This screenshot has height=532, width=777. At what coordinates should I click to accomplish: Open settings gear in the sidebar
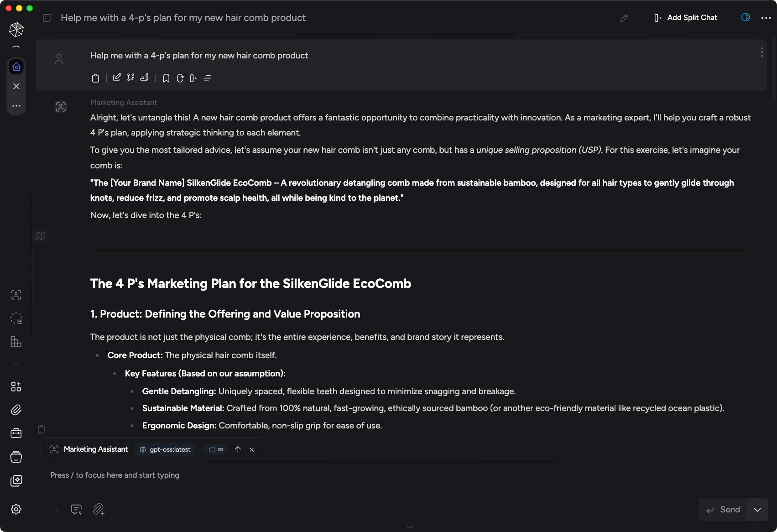16,509
